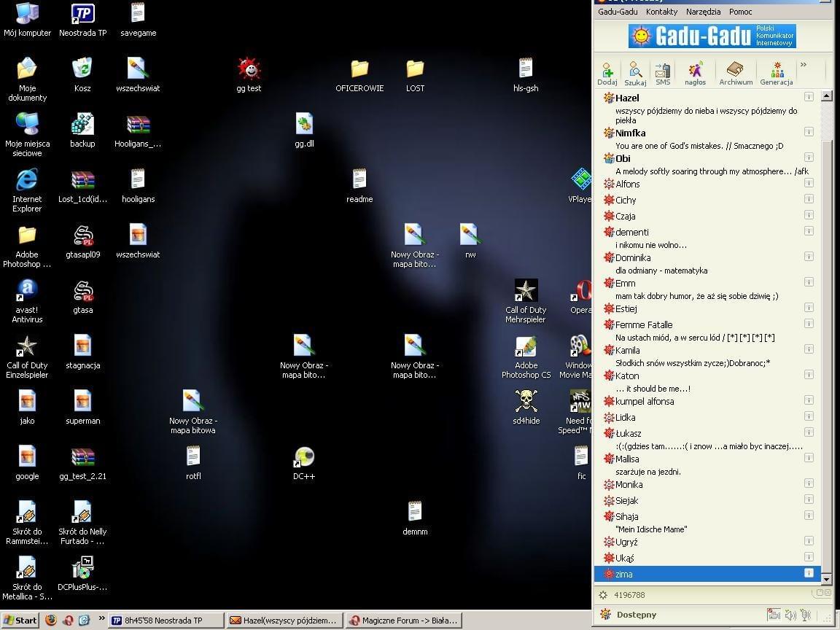Select the DCPlusPlus installer icon
The image size is (840, 630).
(x=82, y=573)
